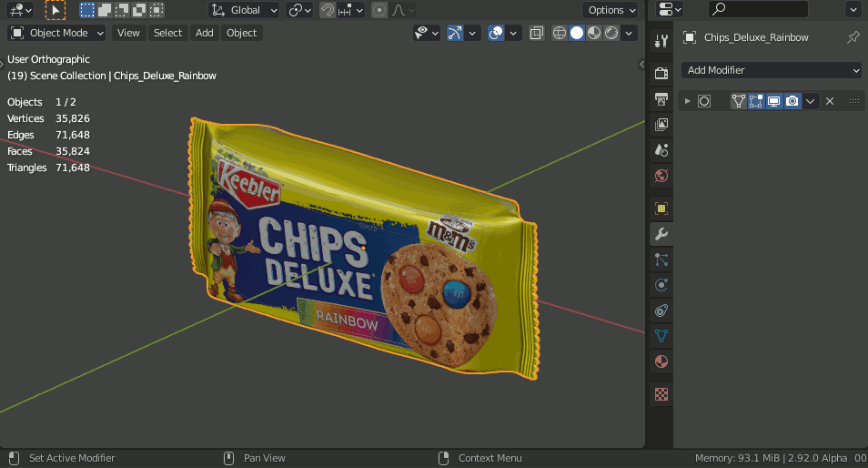Image resolution: width=868 pixels, height=468 pixels.
Task: Open View Layer properties tab
Action: [661, 125]
